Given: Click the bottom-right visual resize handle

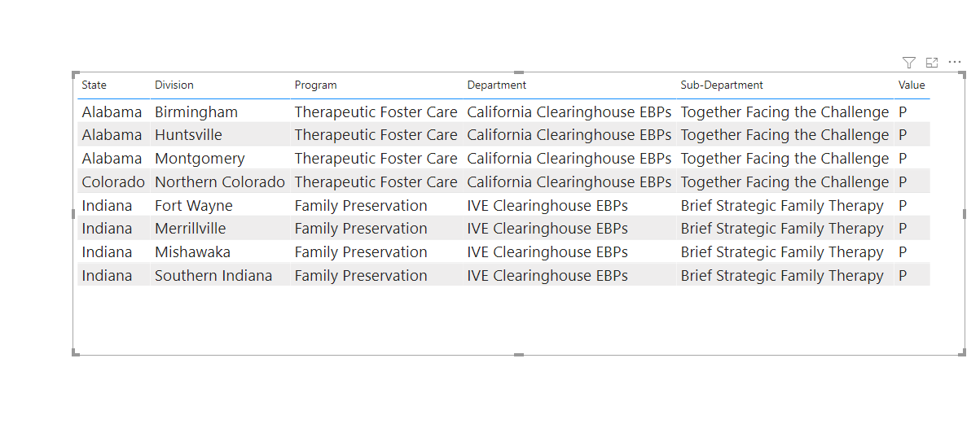Looking at the screenshot, I should point(962,352).
